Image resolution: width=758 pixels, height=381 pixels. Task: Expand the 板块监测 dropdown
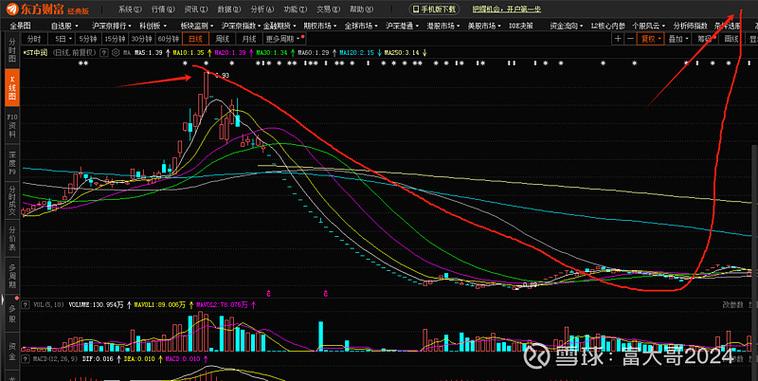click(x=197, y=26)
